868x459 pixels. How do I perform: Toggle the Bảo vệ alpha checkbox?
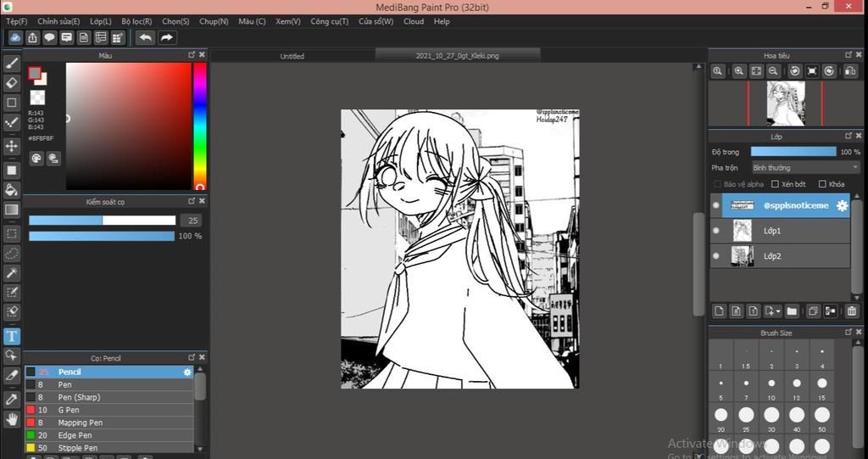click(717, 184)
